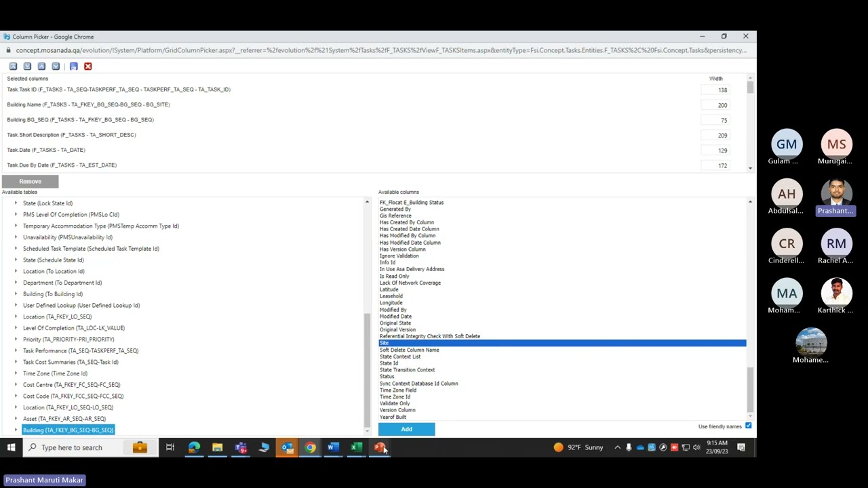Open Excel from the taskbar
The width and height of the screenshot is (868, 488).
click(356, 447)
